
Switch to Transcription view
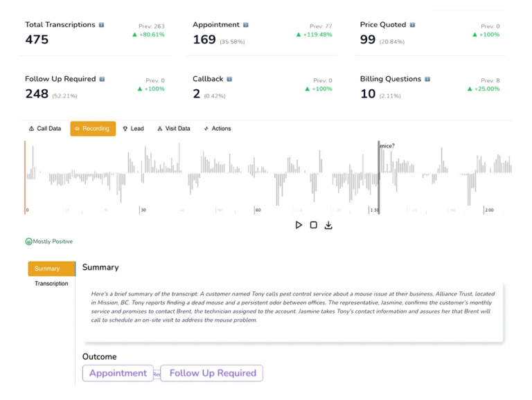(x=52, y=284)
